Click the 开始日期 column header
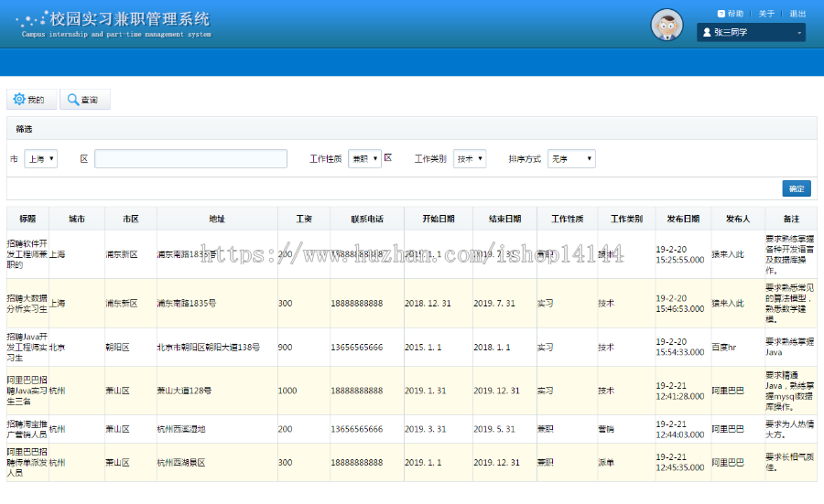Screen dimensions: 824x504 click(x=439, y=219)
